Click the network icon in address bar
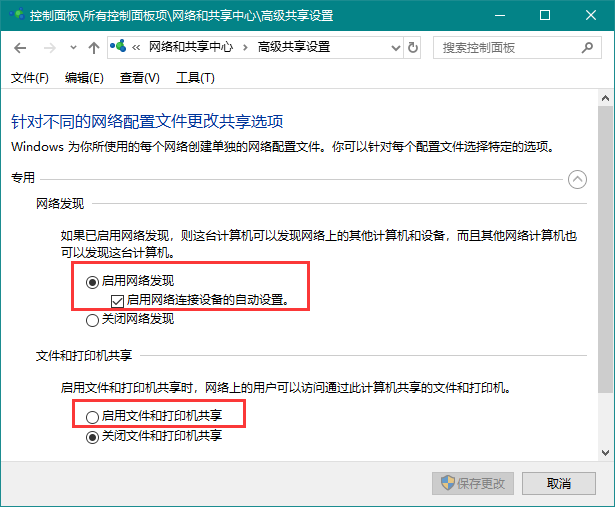The width and height of the screenshot is (615, 507). tap(118, 46)
